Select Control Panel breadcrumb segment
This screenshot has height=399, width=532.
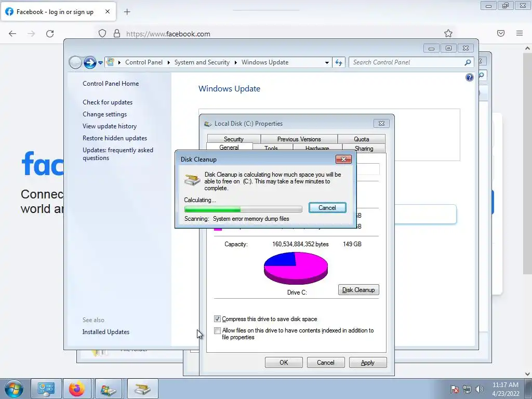(144, 62)
